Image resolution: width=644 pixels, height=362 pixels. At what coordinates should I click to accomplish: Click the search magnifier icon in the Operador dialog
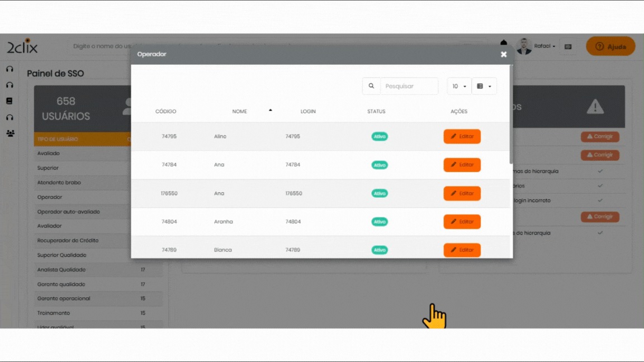tap(371, 86)
